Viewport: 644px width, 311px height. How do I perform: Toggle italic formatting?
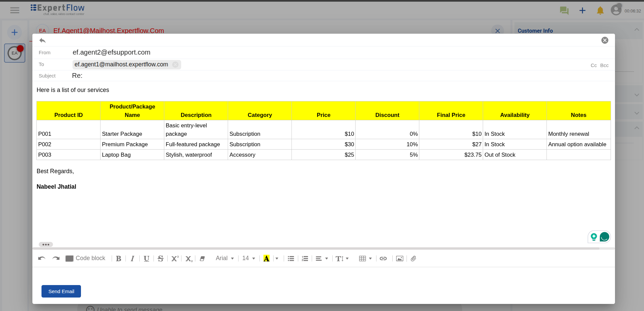133,258
